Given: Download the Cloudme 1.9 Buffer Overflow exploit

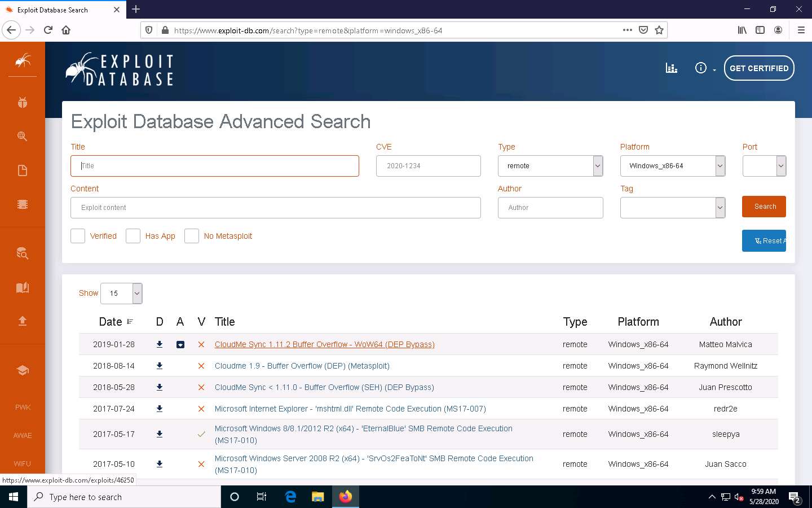Looking at the screenshot, I should point(160,366).
